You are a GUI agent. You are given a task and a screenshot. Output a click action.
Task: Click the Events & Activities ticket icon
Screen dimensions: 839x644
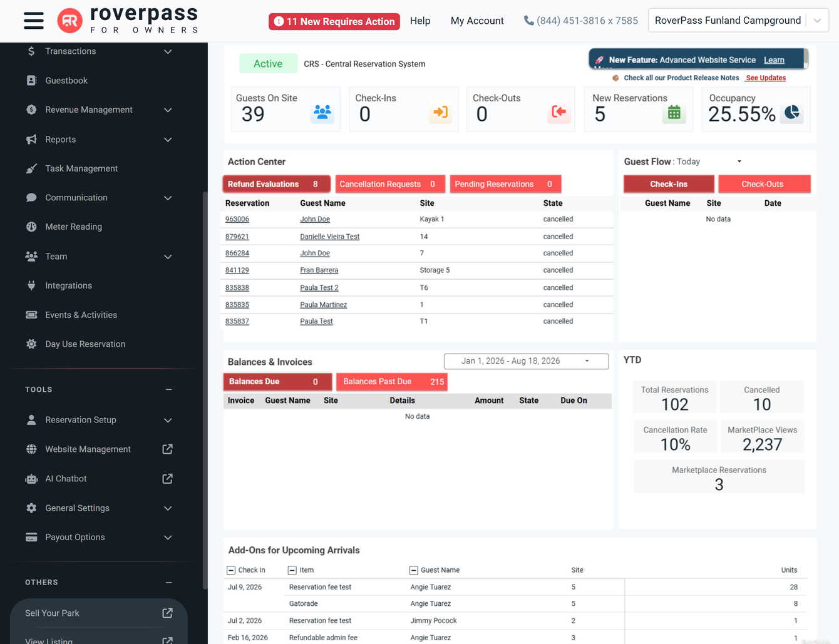31,315
